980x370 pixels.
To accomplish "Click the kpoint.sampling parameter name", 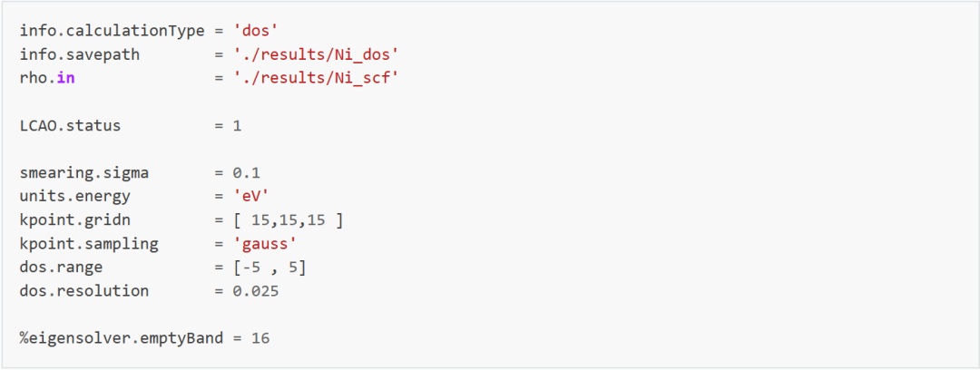I will [x=89, y=244].
